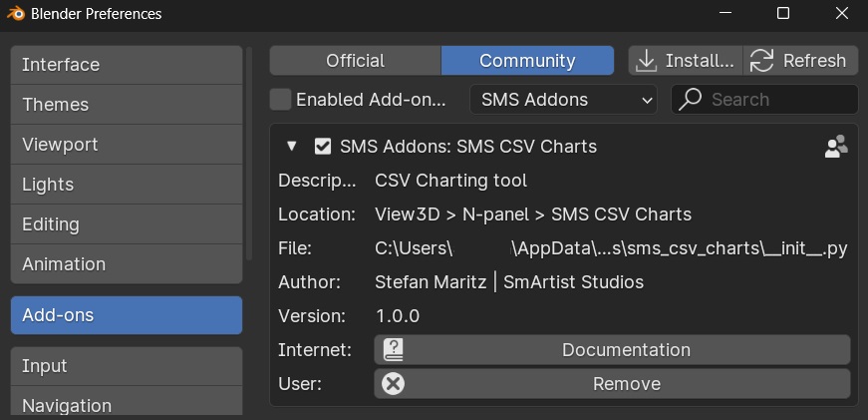Open the Interface preferences section
Viewport: 868px width, 420px height.
[127, 65]
